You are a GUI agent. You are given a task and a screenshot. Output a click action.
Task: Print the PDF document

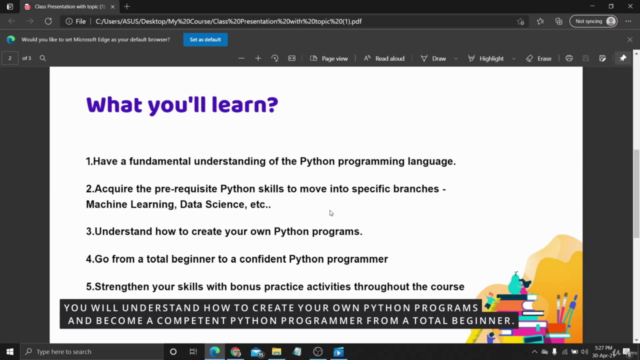[569, 58]
